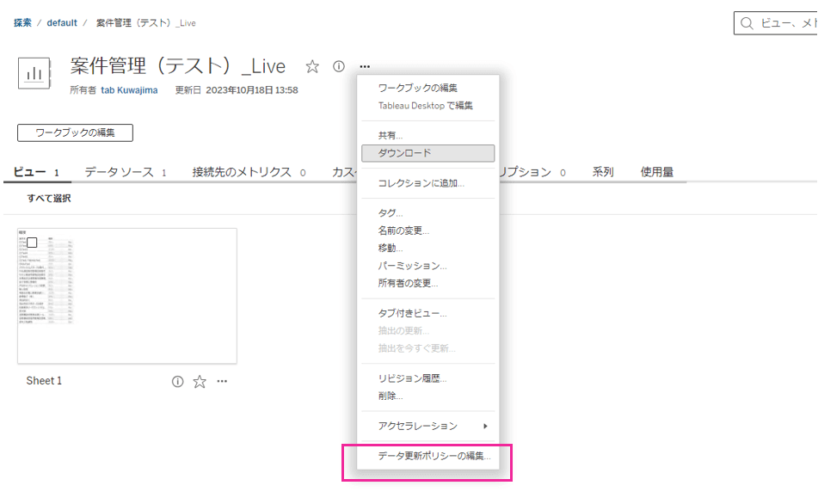Go to 探索 breadcrumb link
Image resolution: width=818 pixels, height=504 pixels.
(22, 23)
